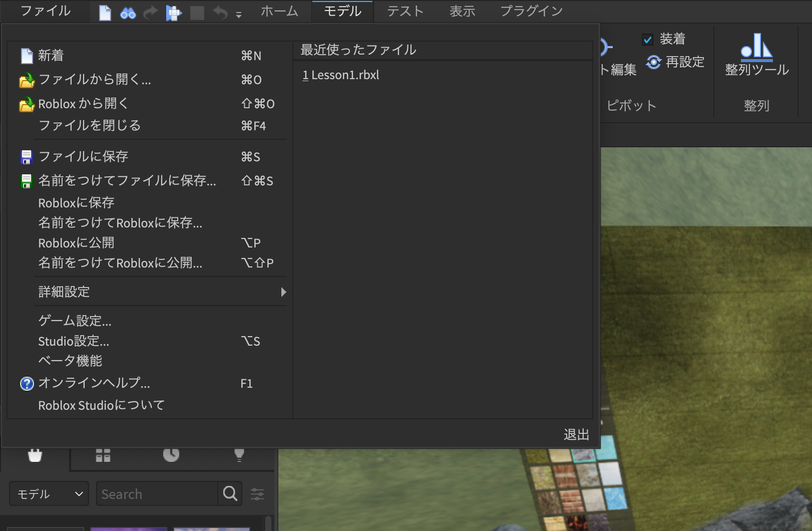Open ベータ機能
This screenshot has height=531, width=812.
coord(149,361)
